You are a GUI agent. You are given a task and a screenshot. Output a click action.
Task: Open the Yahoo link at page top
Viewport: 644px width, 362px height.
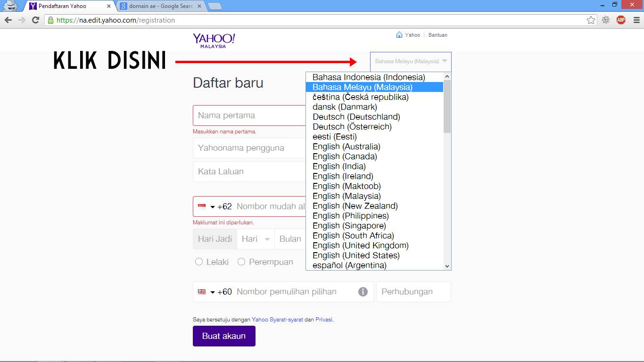[413, 35]
